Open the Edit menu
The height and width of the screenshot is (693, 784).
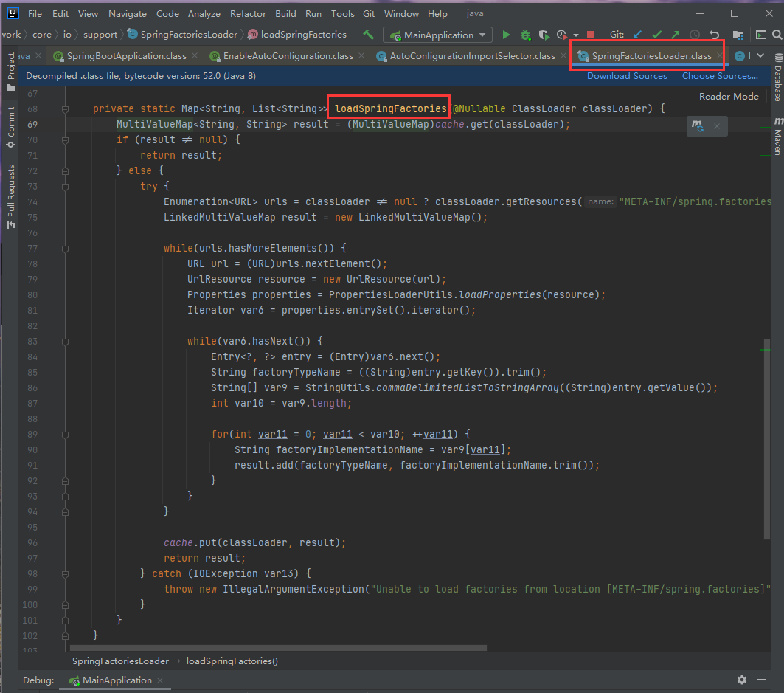60,13
